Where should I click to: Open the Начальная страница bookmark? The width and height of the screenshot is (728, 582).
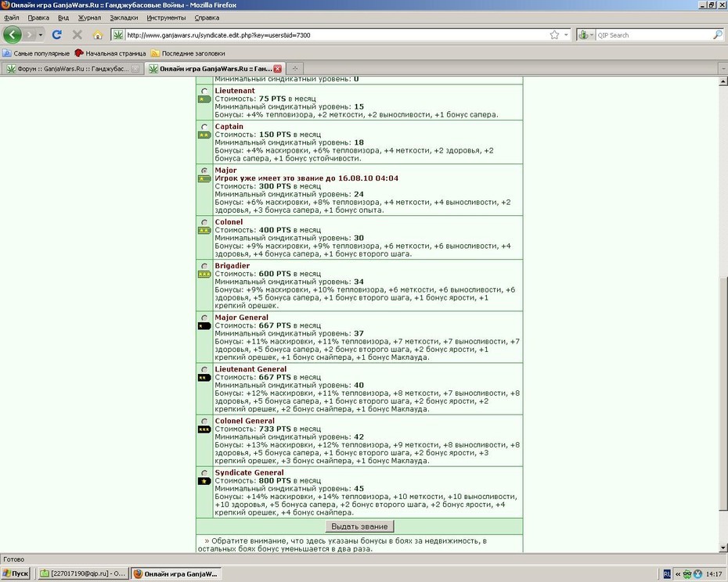(x=110, y=53)
